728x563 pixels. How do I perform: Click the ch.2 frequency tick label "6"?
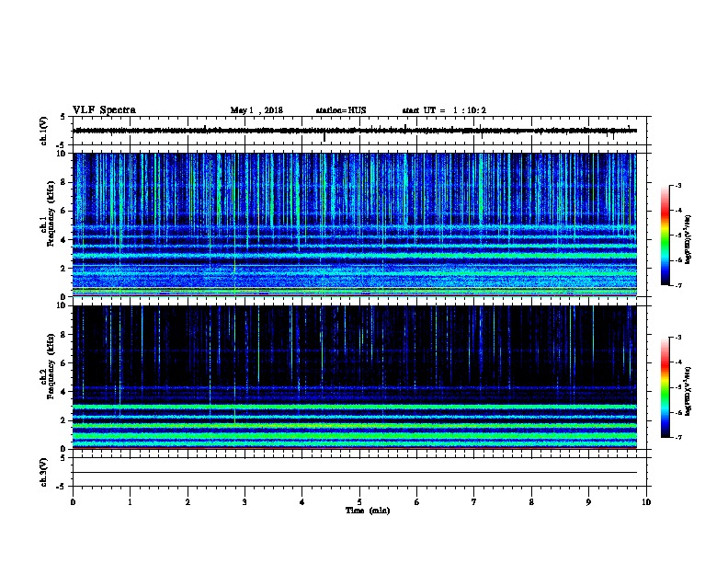pos(64,362)
